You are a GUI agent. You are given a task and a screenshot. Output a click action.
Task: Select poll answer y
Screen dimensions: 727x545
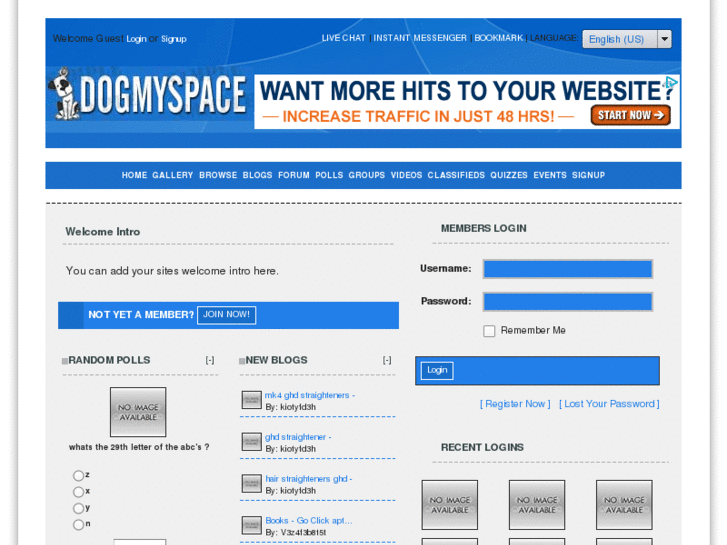[x=78, y=508]
